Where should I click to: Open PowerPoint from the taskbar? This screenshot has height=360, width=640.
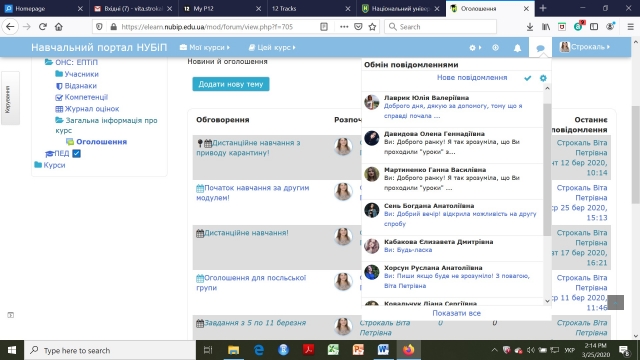pyautogui.click(x=358, y=350)
